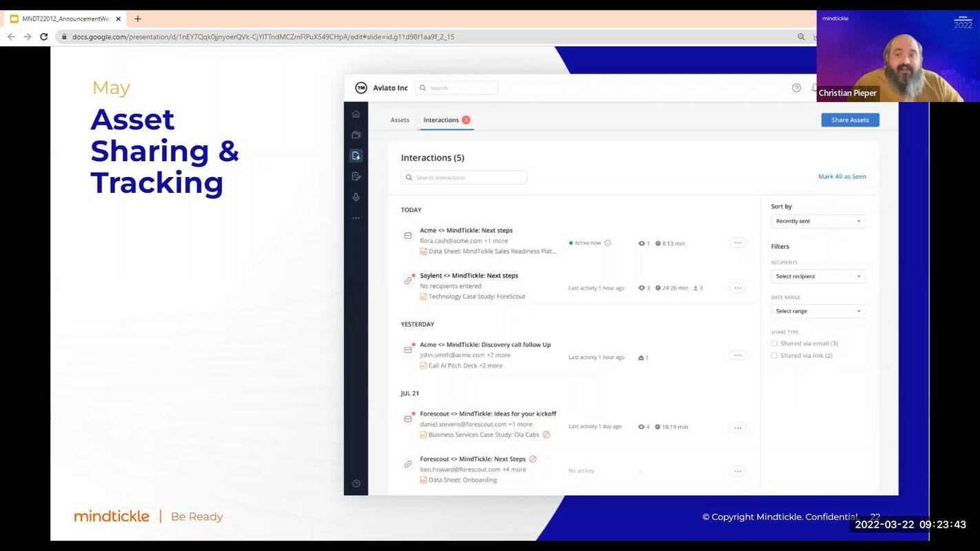
Task: Select the Interactions tab
Action: [441, 120]
